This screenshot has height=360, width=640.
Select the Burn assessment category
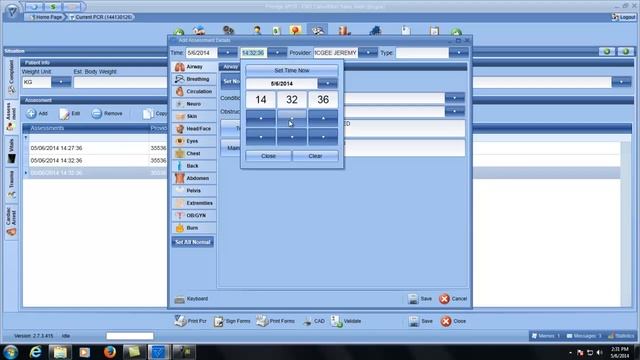tap(193, 228)
